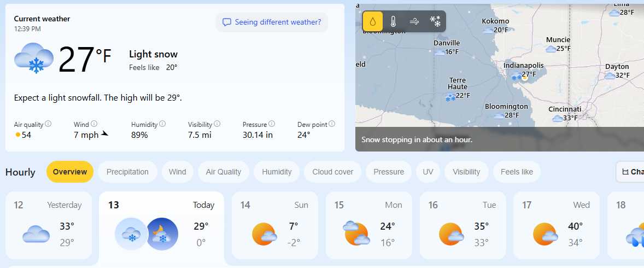This screenshot has width=644, height=268.
Task: Select the snow map layer icon
Action: (435, 22)
